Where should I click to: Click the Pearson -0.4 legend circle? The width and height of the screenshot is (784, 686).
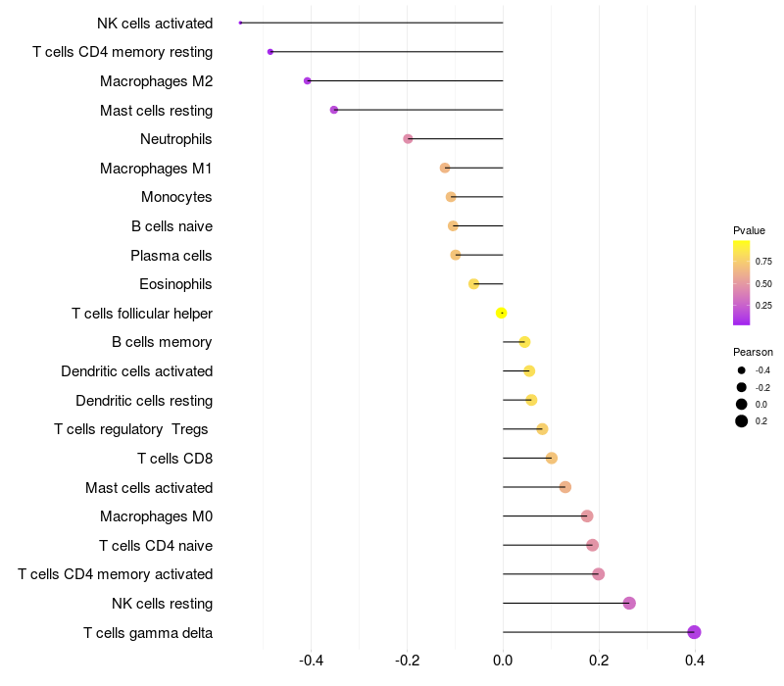pyautogui.click(x=742, y=370)
